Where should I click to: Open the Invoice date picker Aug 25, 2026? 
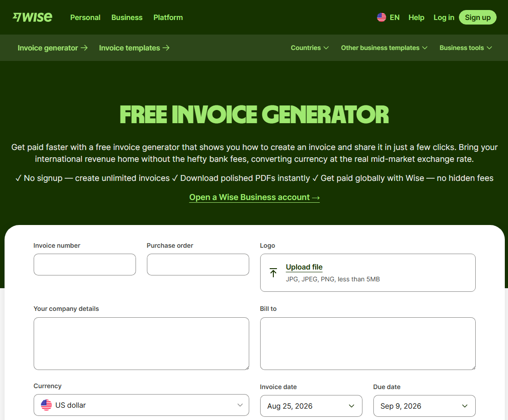point(311,406)
